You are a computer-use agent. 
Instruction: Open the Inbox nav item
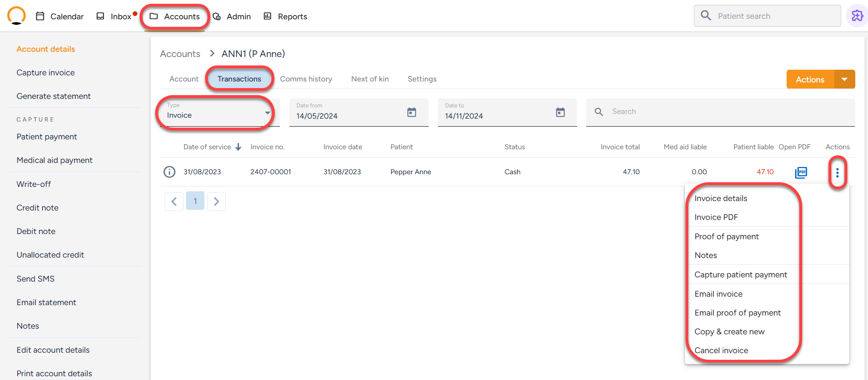[x=114, y=16]
